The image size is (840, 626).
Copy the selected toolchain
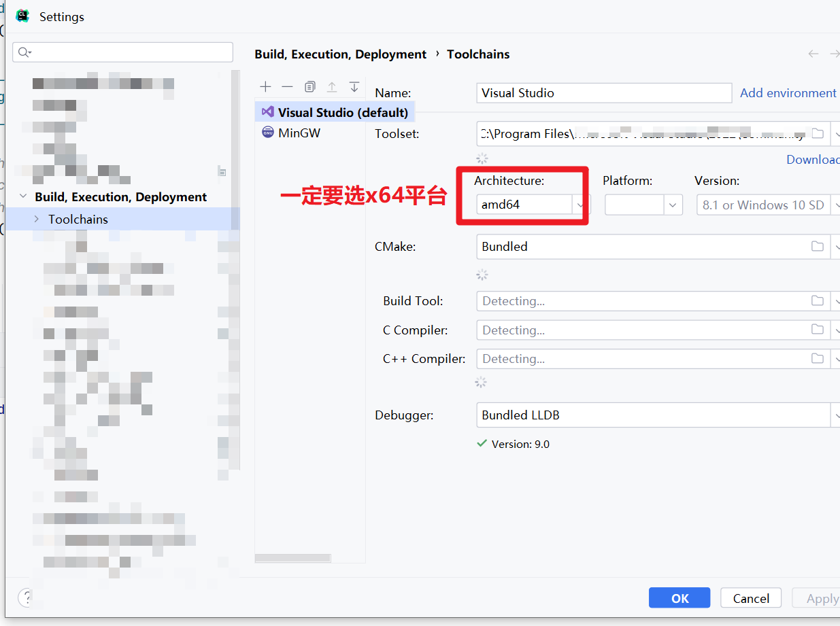click(309, 87)
